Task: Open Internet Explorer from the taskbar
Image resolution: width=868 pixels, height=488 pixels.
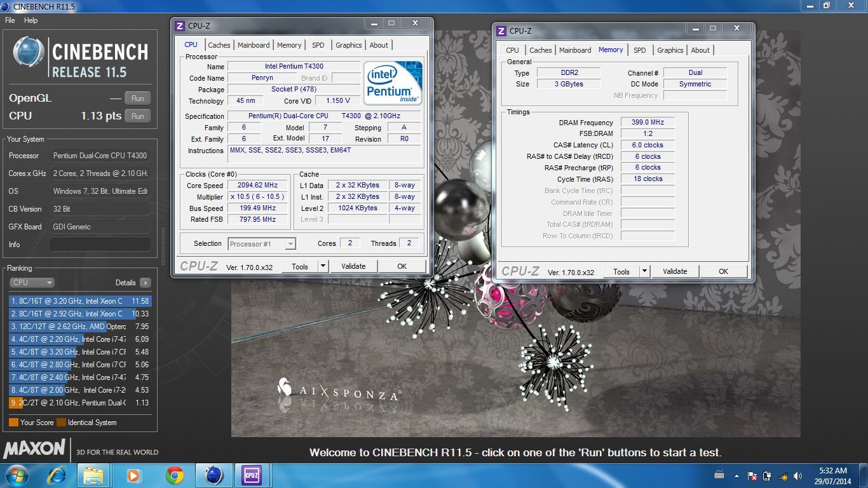Action: click(x=57, y=475)
